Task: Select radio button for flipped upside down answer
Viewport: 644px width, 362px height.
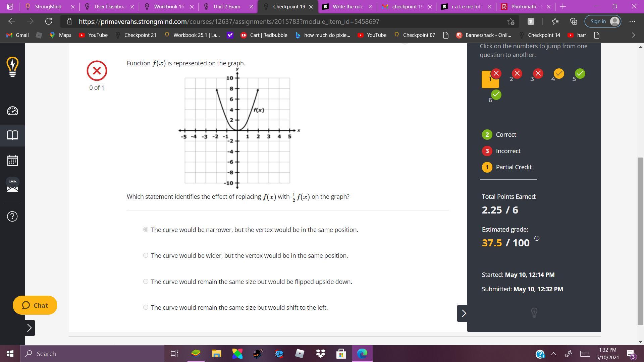Action: click(x=145, y=281)
